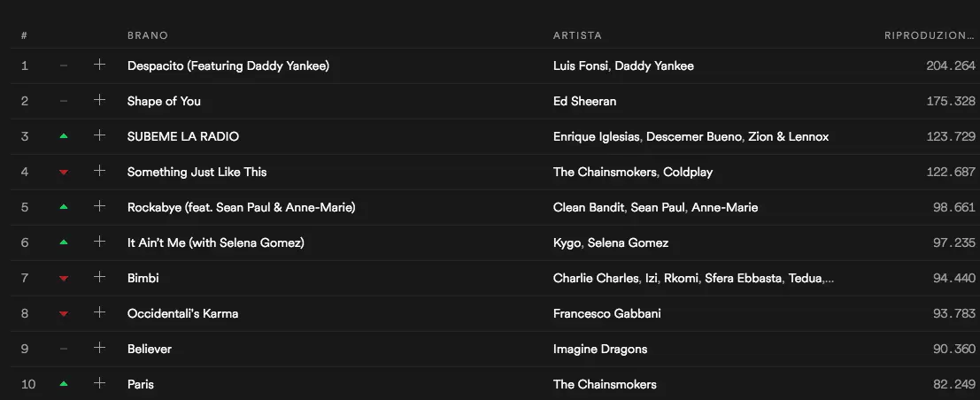Sort by the RIPRODUZIONI column header
980x400 pixels.
(x=929, y=35)
